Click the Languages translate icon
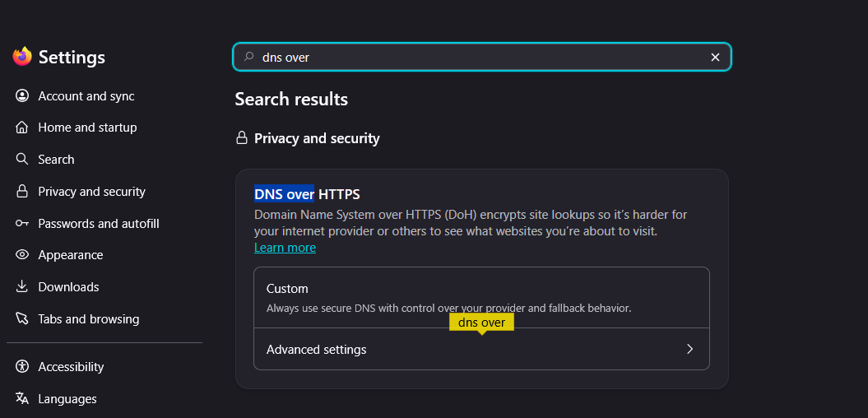 pos(21,398)
